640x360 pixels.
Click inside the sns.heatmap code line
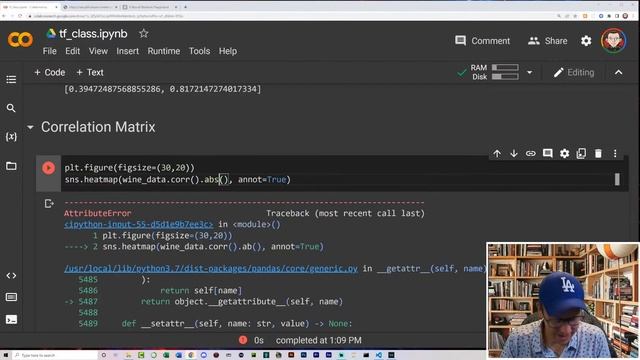click(x=177, y=180)
